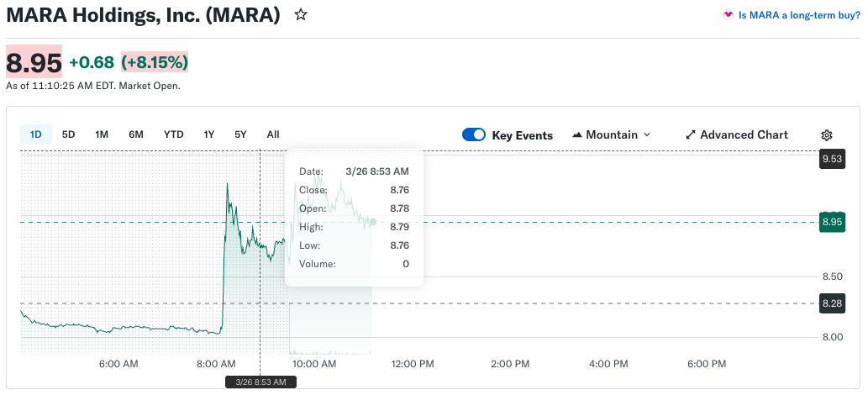Viewport: 868px width, 395px height.
Task: Open the Advanced Chart label
Action: coord(744,134)
